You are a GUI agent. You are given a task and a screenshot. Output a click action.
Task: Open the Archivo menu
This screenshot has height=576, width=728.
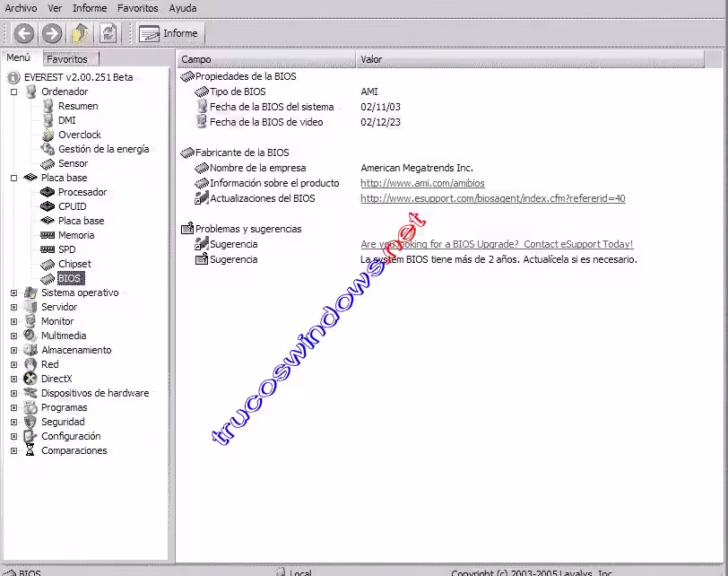click(x=21, y=8)
